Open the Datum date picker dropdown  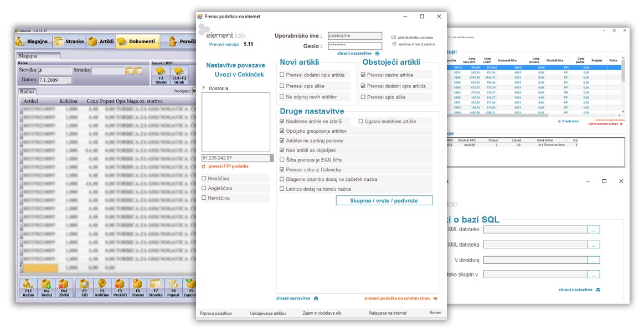pos(69,80)
